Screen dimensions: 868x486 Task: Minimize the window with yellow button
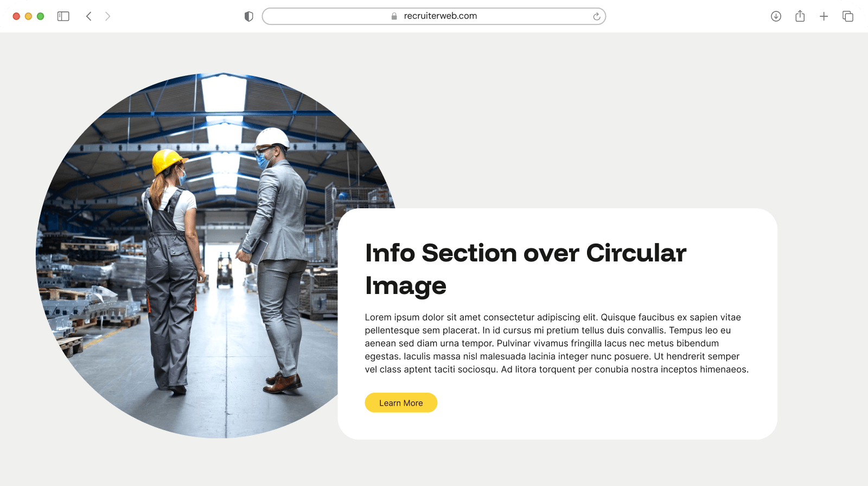(28, 16)
